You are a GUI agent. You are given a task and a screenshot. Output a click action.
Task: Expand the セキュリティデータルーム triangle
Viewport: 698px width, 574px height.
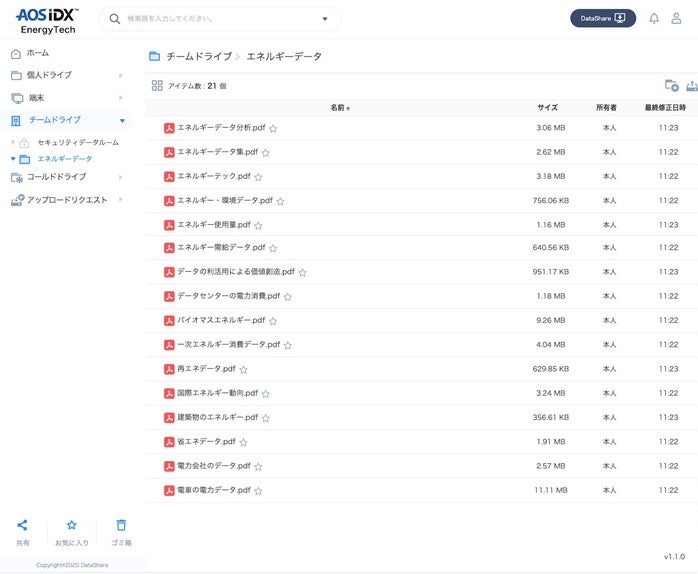coord(12,142)
